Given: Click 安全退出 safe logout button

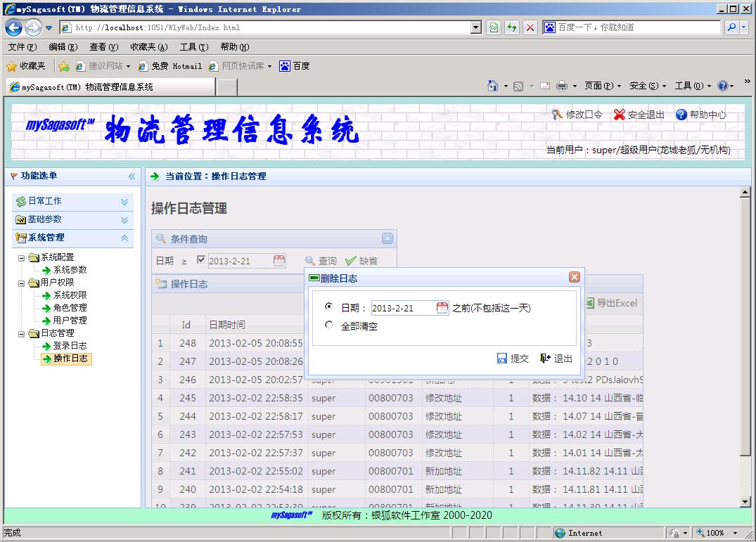Looking at the screenshot, I should coord(639,115).
